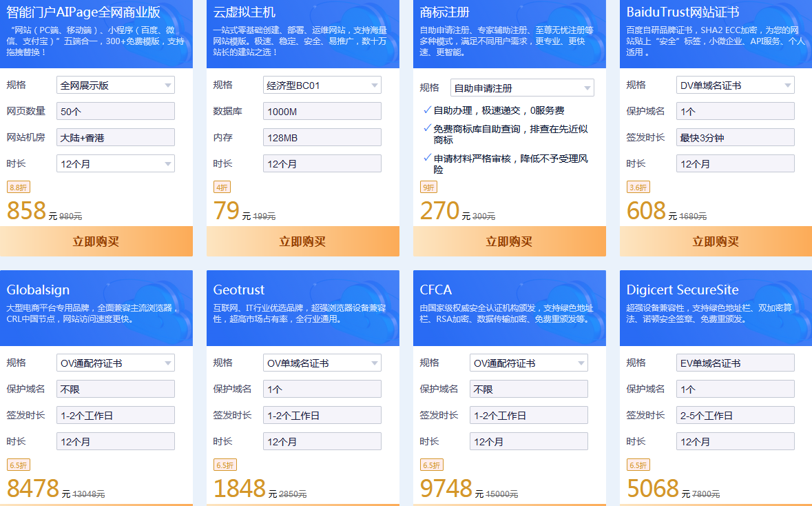Open CFCA 规格 dropdown OV通配符证书
Screen dimensions: 812x506
529,363
